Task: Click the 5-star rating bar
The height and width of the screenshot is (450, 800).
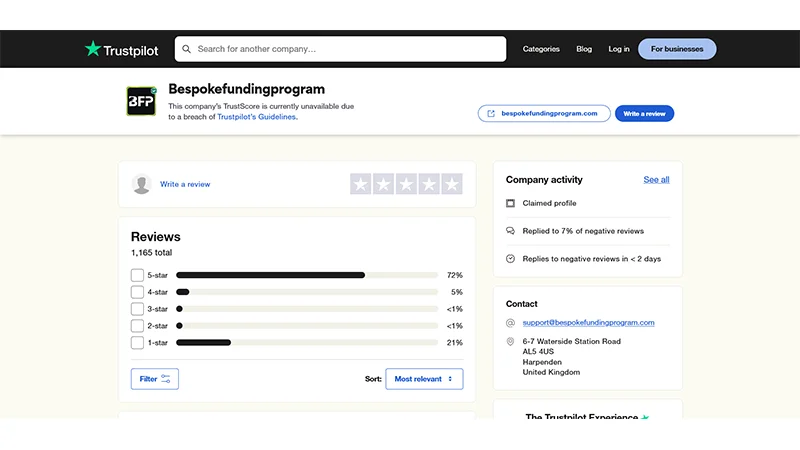Action: 307,275
